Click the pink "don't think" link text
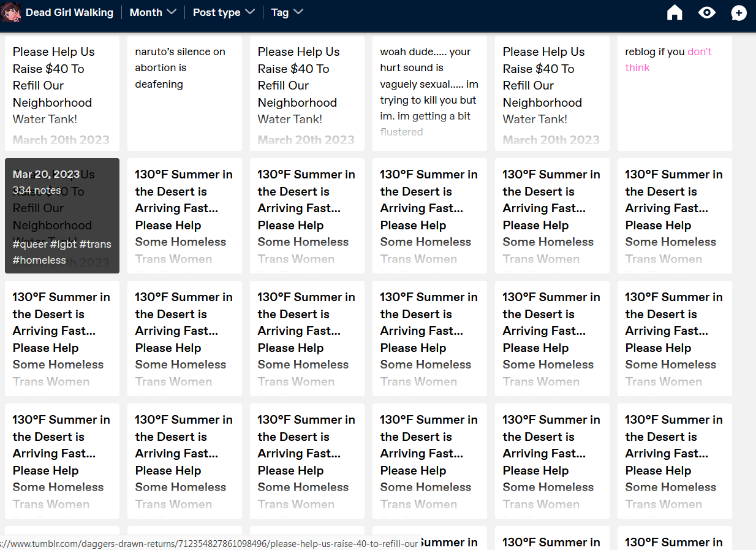Image resolution: width=756 pixels, height=550 pixels. (668, 59)
